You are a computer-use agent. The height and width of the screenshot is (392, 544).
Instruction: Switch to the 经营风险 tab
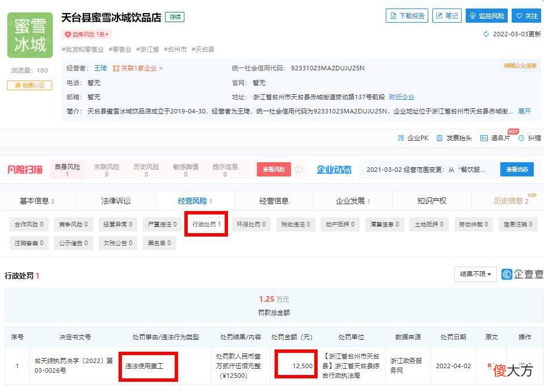click(x=195, y=201)
